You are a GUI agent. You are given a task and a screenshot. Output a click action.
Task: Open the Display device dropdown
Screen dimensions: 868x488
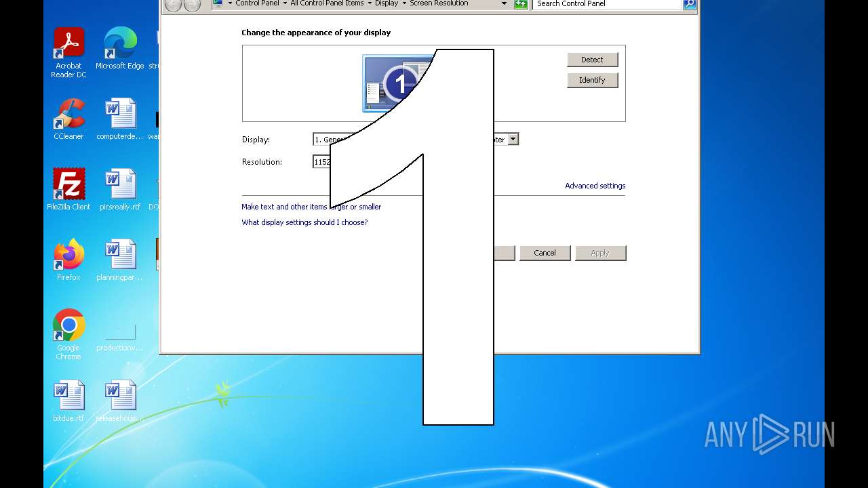(x=513, y=139)
